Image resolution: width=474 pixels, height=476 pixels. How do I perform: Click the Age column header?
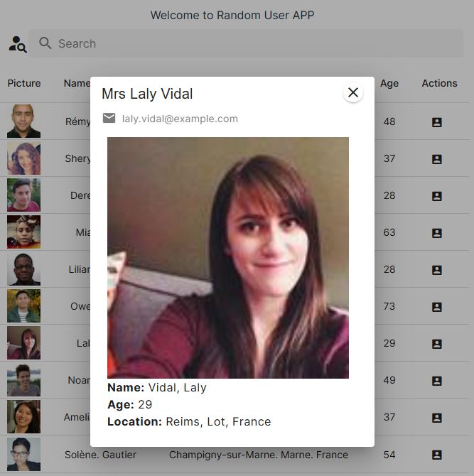(x=389, y=83)
